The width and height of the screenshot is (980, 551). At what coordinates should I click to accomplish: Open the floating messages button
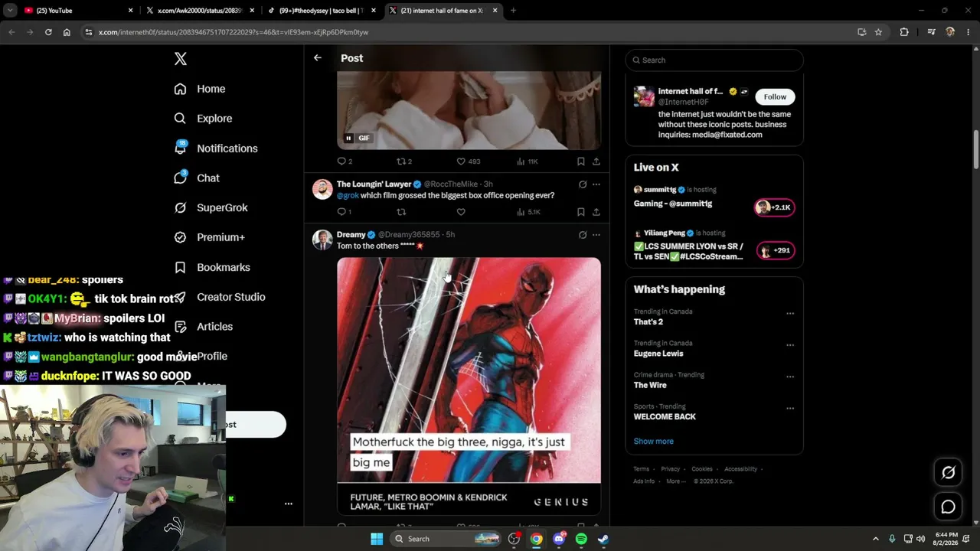pyautogui.click(x=948, y=507)
